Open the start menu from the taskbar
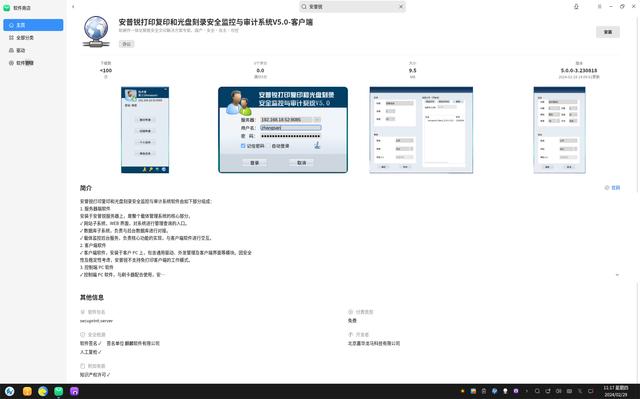The image size is (640, 399). click(x=9, y=392)
